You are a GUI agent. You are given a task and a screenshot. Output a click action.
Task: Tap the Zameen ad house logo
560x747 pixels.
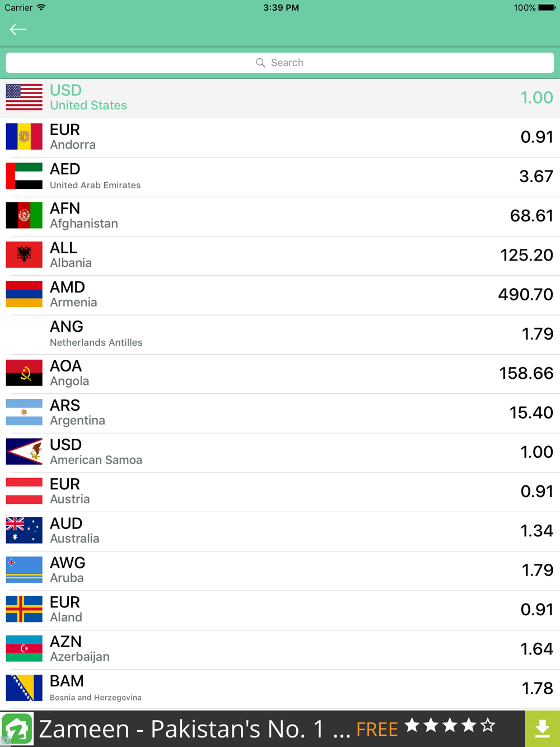coord(17,729)
